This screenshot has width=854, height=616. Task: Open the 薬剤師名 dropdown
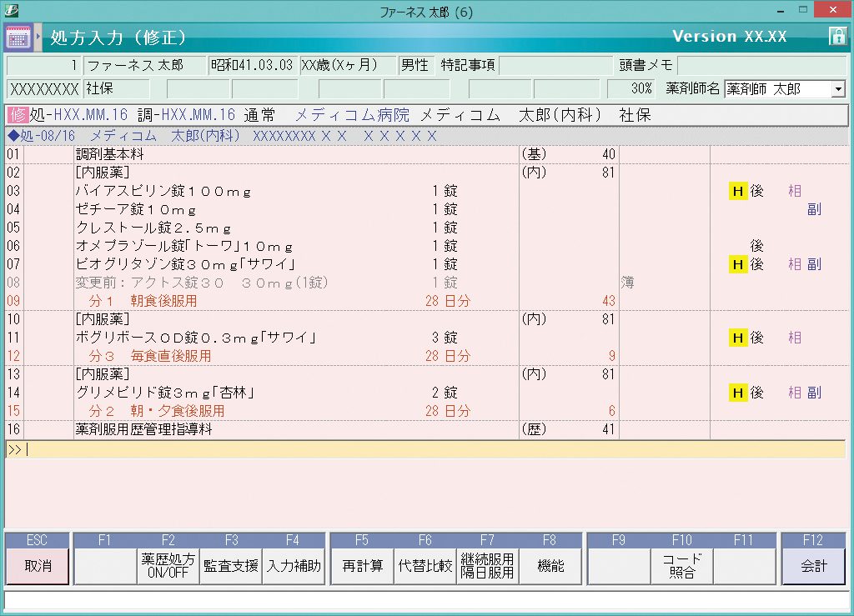click(838, 88)
